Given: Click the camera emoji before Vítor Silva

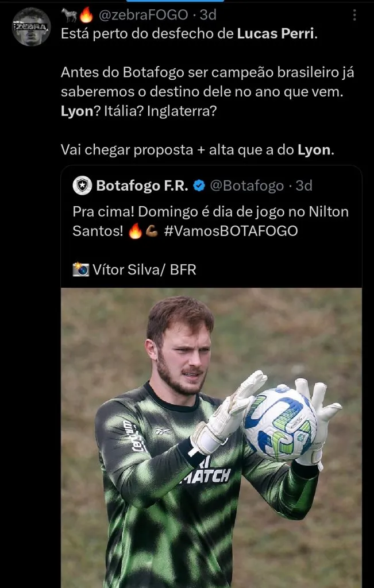Looking at the screenshot, I should click(80, 269).
